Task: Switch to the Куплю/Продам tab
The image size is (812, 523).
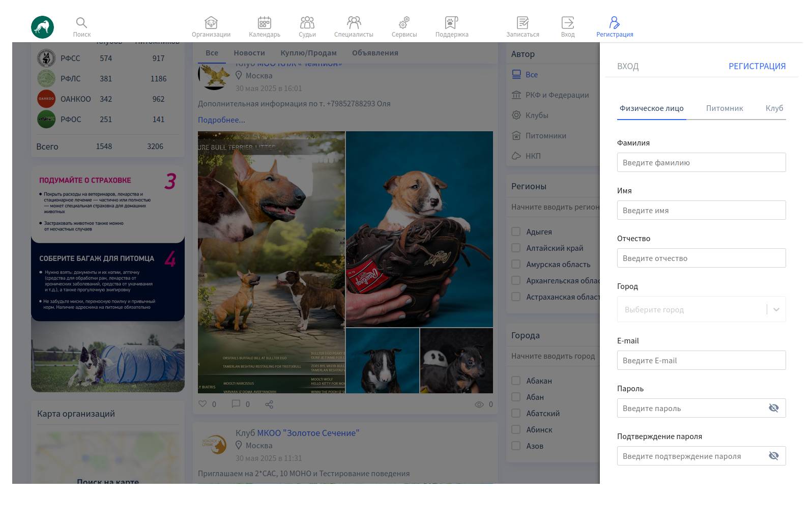Action: pos(308,53)
